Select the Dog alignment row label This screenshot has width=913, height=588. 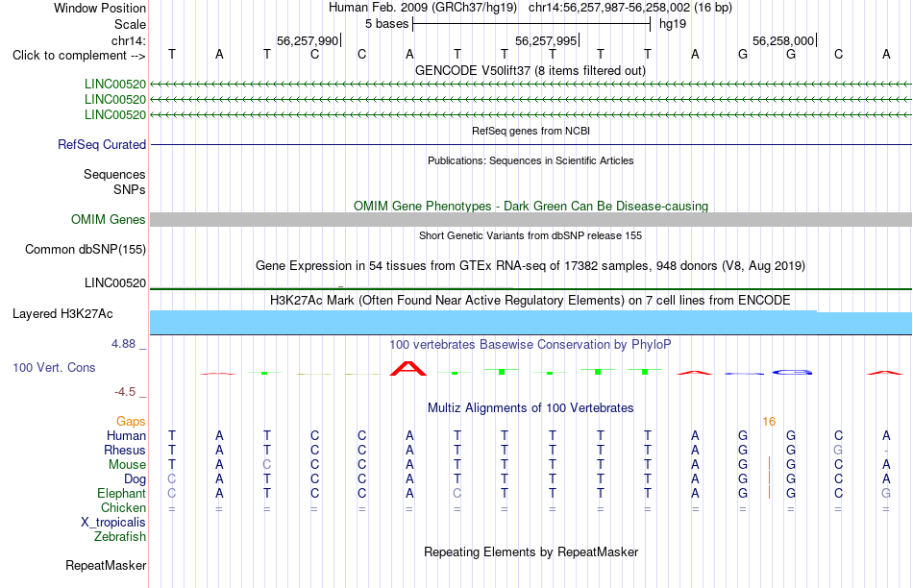tap(136, 479)
